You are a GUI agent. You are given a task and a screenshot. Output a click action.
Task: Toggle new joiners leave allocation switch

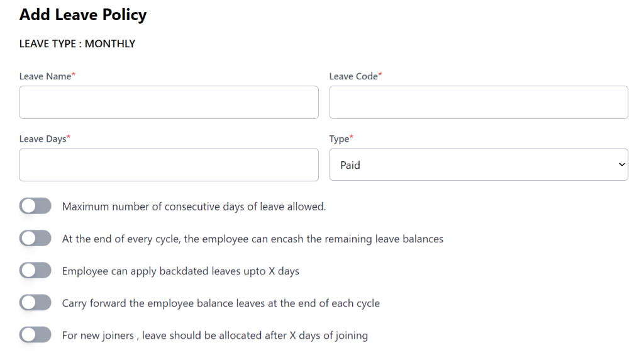pos(35,335)
